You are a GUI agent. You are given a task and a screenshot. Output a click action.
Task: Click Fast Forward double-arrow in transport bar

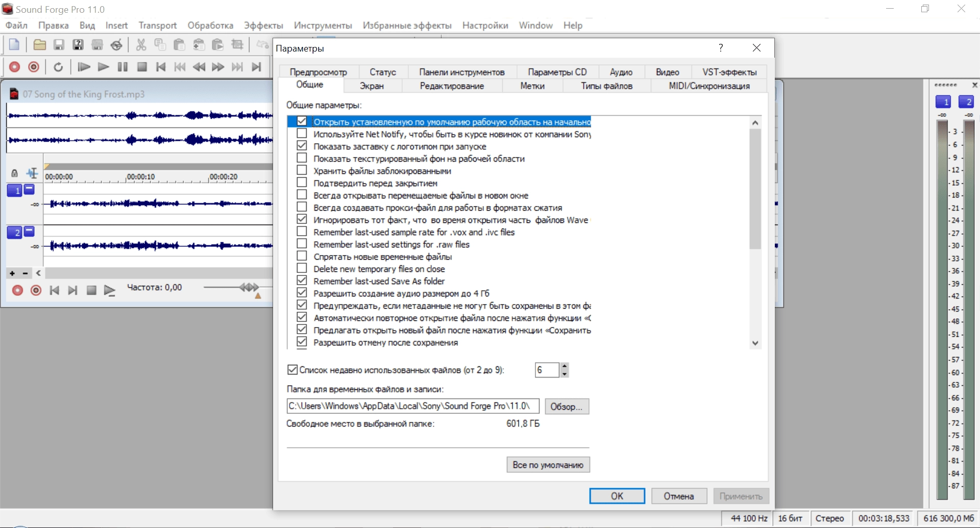[218, 67]
